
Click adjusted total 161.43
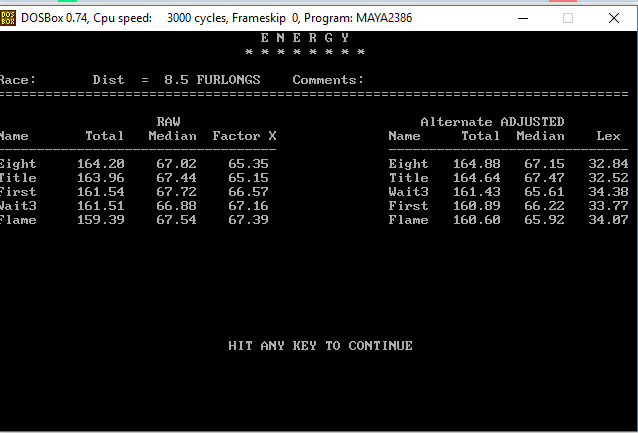(x=476, y=192)
